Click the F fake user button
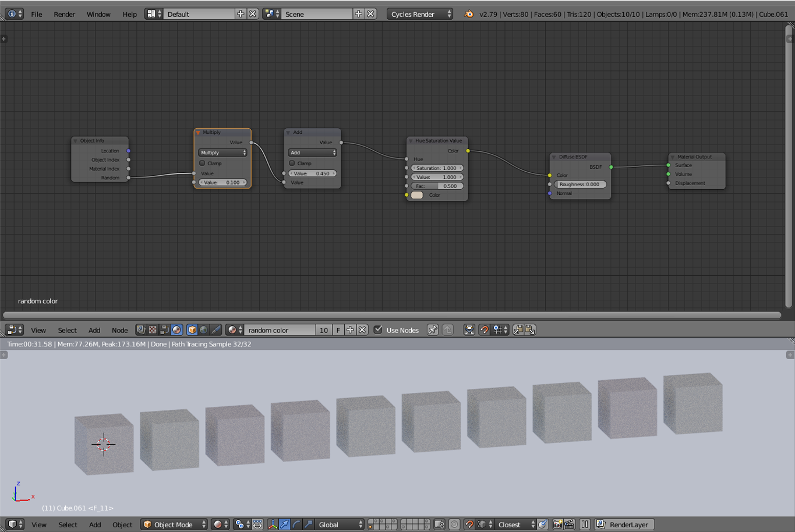 point(338,330)
